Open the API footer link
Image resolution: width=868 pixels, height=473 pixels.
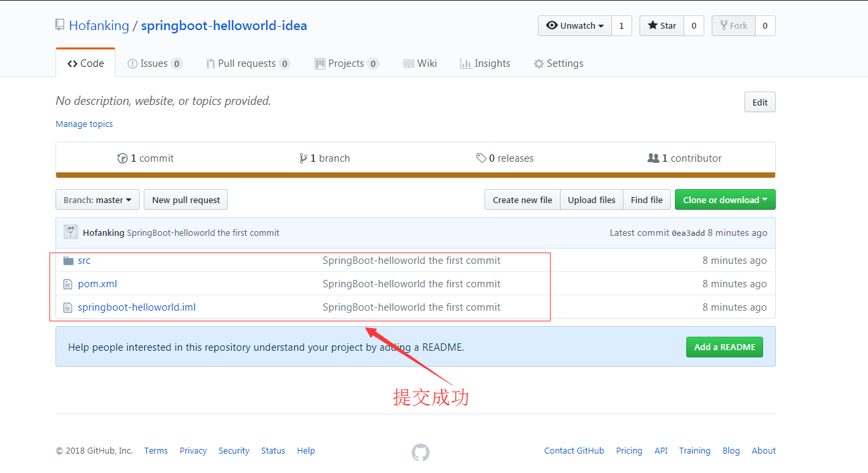661,451
